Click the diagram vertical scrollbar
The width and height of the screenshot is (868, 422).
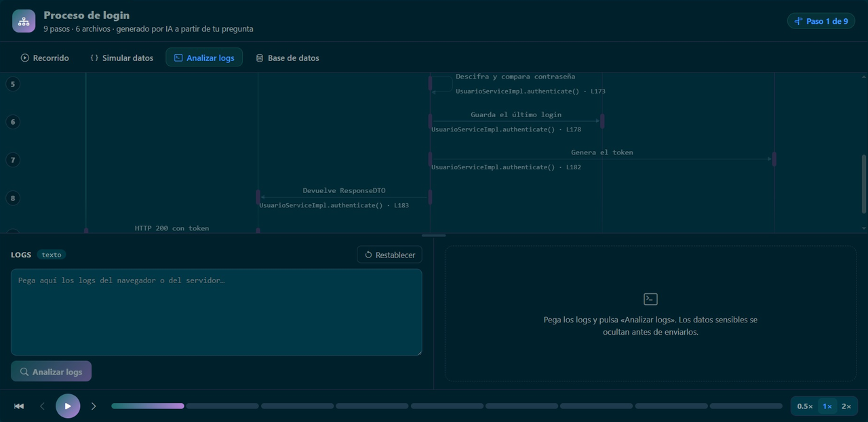click(x=864, y=184)
